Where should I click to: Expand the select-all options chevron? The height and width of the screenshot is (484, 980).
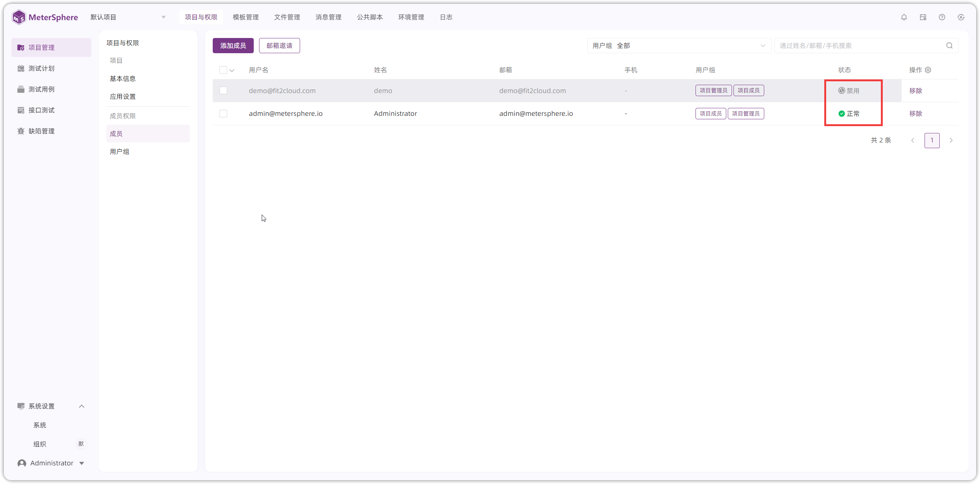tap(232, 70)
